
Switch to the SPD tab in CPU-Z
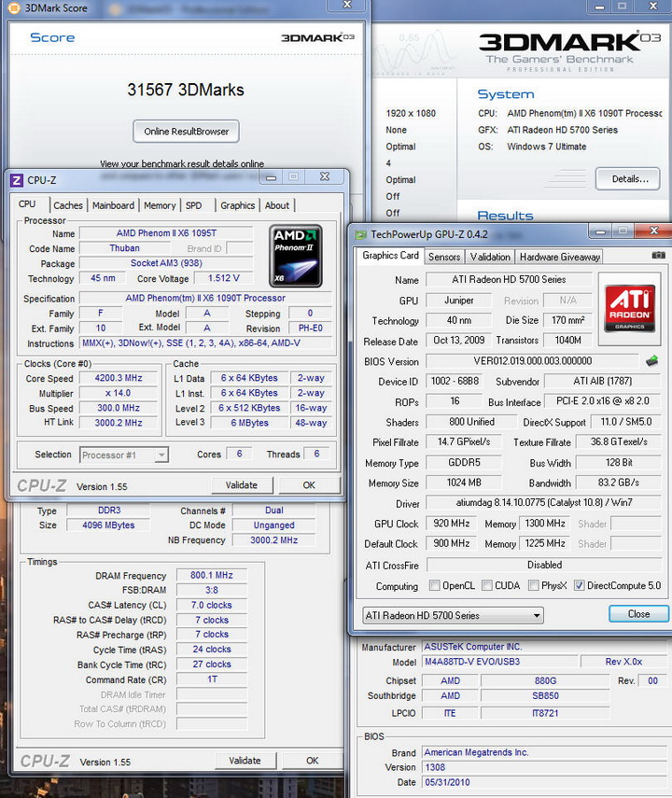[193, 205]
